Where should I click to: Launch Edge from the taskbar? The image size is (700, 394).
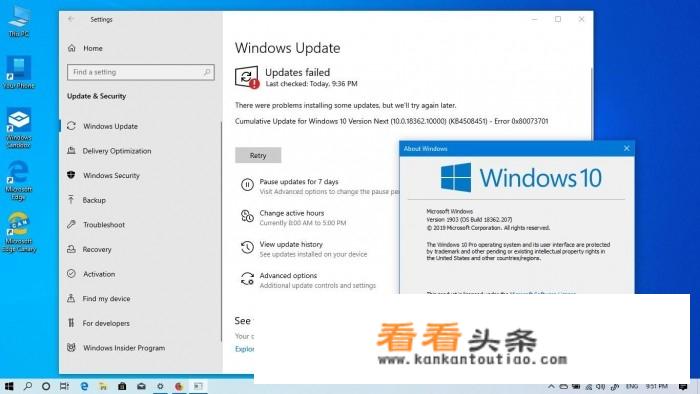(84, 386)
